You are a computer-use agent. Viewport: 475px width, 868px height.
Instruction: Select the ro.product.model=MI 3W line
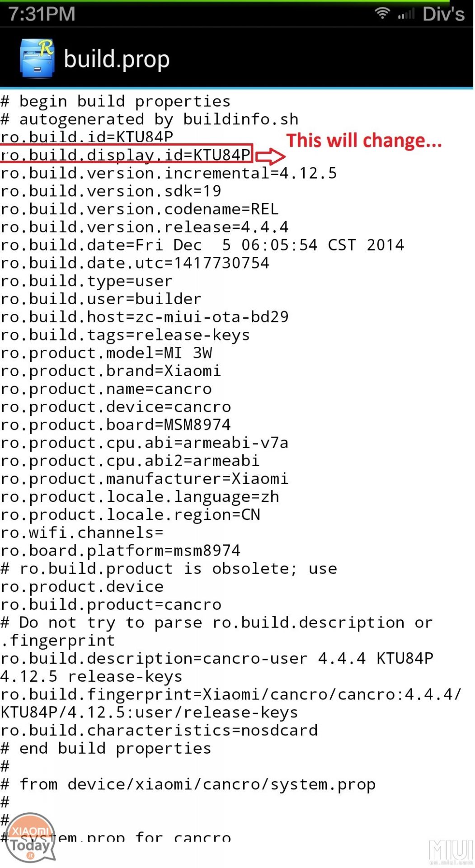point(106,353)
